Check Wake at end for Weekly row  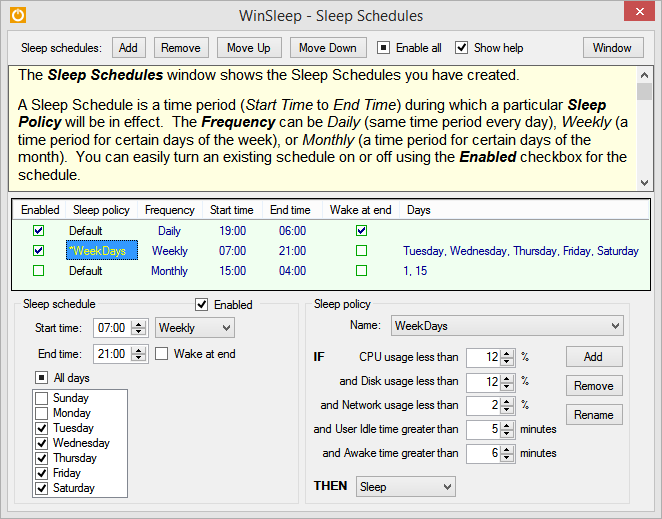pyautogui.click(x=361, y=250)
